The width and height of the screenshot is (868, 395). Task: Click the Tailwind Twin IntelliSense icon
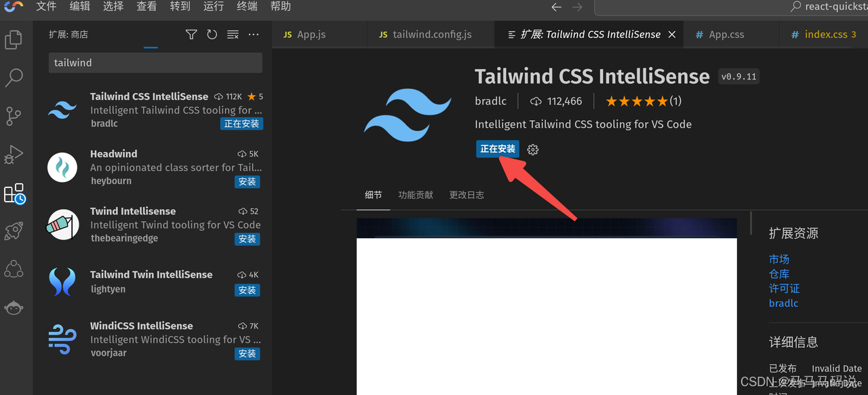pos(62,282)
